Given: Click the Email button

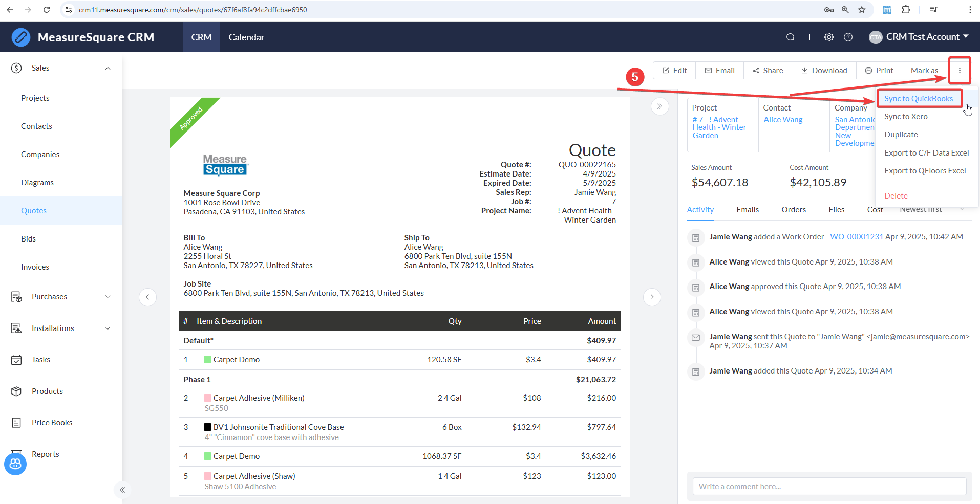Looking at the screenshot, I should pyautogui.click(x=719, y=71).
